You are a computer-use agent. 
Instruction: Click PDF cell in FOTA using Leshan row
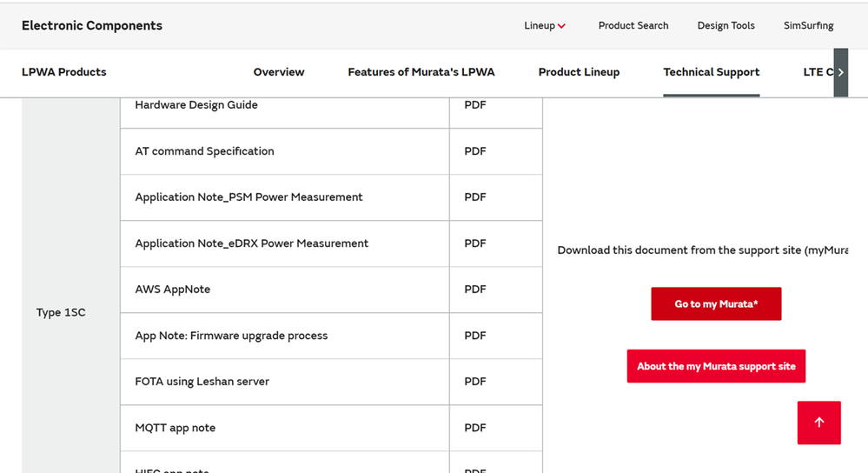pyautogui.click(x=495, y=382)
